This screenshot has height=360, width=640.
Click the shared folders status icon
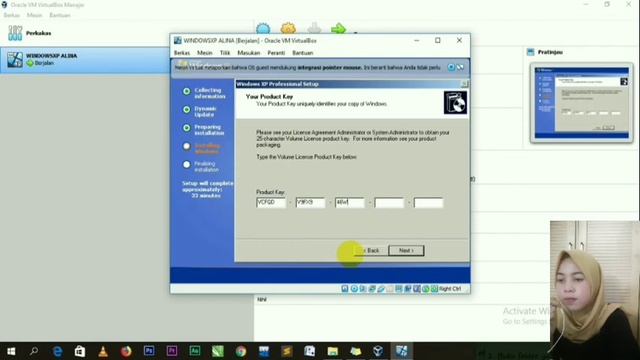(390, 289)
